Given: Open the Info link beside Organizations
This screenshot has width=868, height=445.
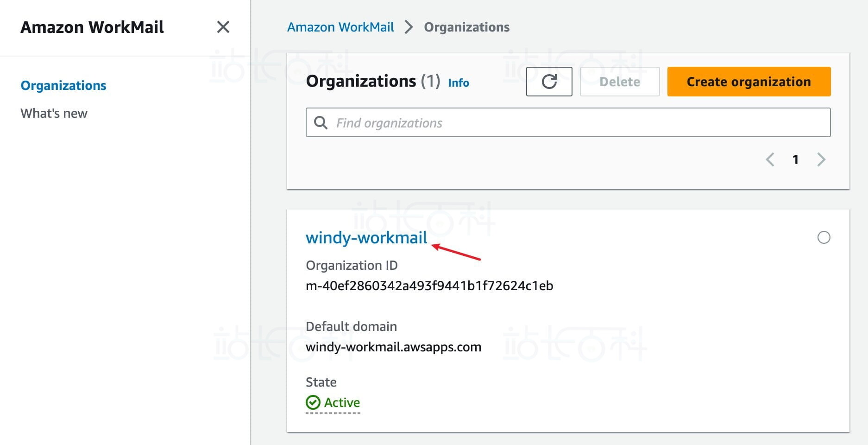Looking at the screenshot, I should pos(459,83).
